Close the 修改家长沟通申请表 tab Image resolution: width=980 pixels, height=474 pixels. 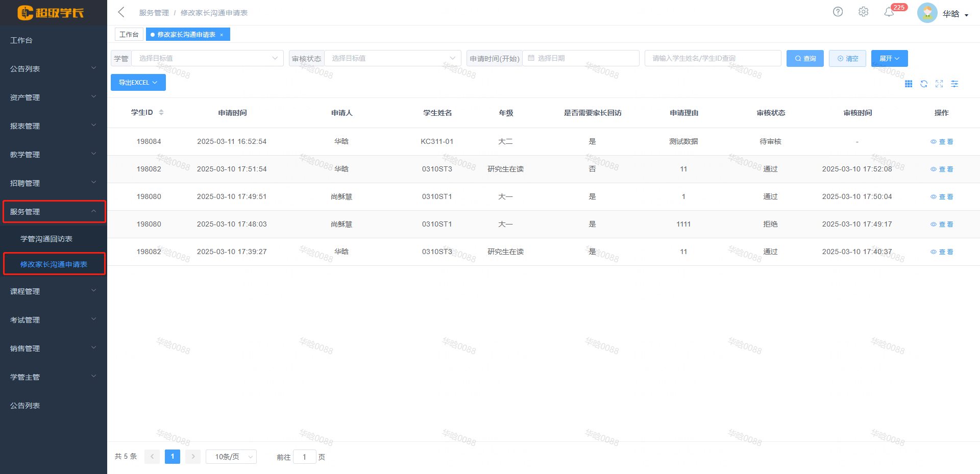point(222,35)
